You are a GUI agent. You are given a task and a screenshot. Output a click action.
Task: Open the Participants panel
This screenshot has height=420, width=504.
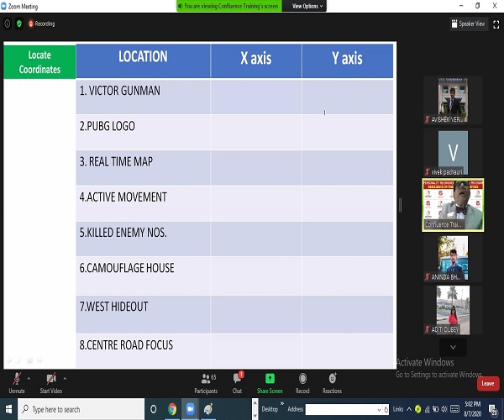206,383
